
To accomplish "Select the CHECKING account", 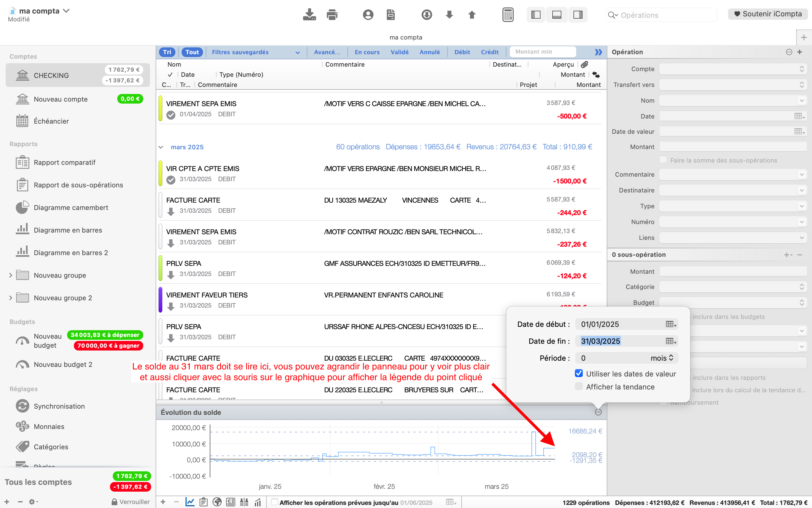I will tap(78, 75).
